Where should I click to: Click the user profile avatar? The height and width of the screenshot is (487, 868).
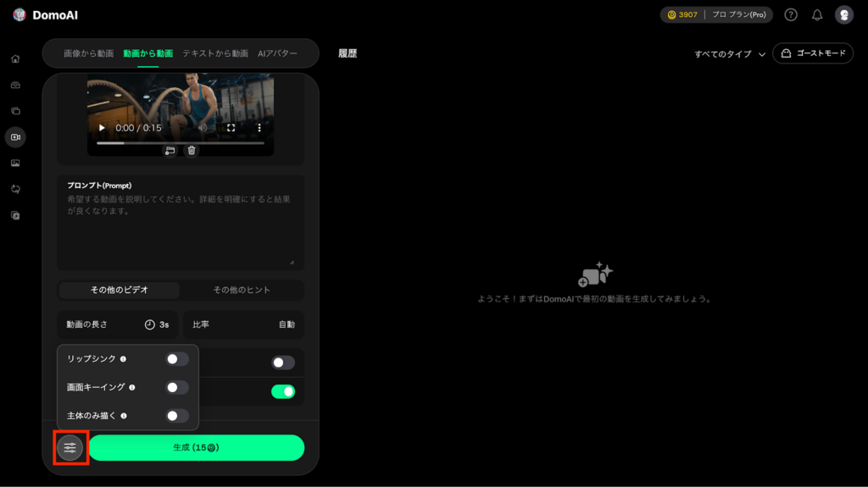pos(843,14)
